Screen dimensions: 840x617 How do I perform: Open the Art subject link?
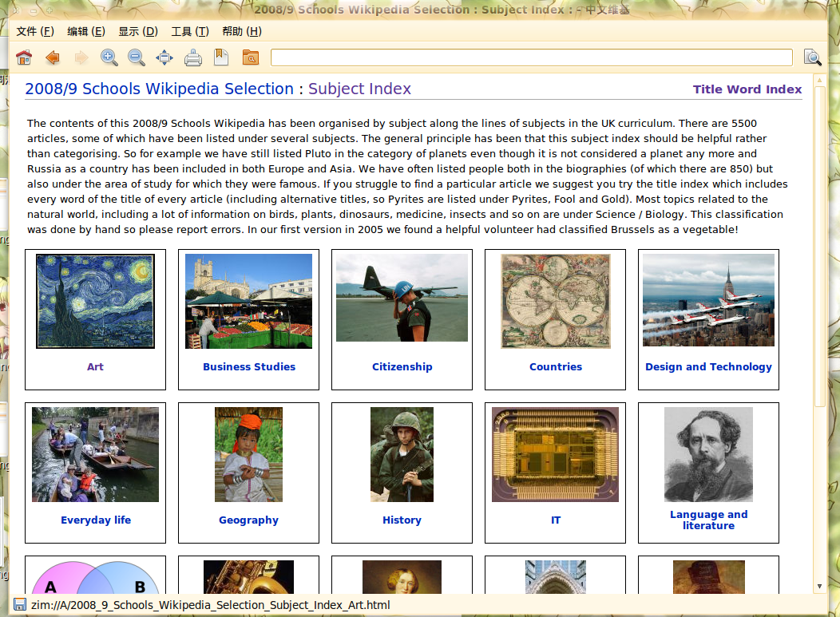tap(95, 367)
